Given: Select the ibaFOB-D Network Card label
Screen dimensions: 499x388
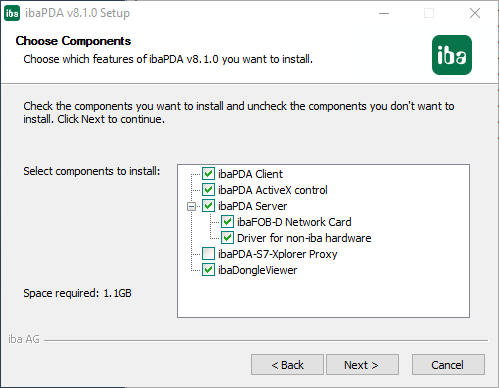Looking at the screenshot, I should (294, 222).
